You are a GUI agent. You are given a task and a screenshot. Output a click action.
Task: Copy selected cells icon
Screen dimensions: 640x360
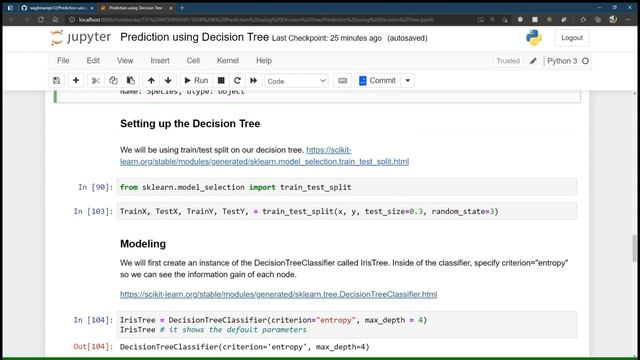113,81
